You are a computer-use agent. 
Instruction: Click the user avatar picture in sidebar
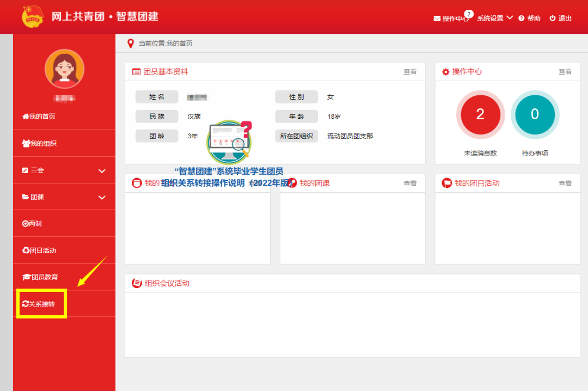[64, 69]
